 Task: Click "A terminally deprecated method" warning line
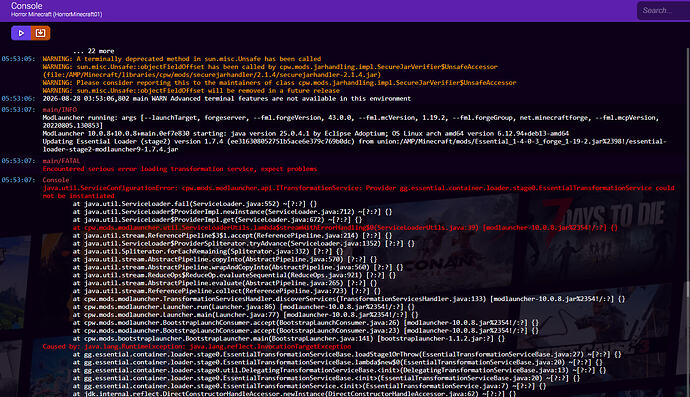pos(182,59)
